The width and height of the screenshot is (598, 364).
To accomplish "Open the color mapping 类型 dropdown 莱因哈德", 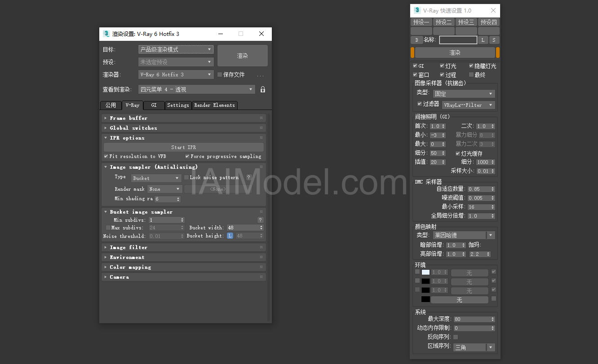I will pos(464,235).
